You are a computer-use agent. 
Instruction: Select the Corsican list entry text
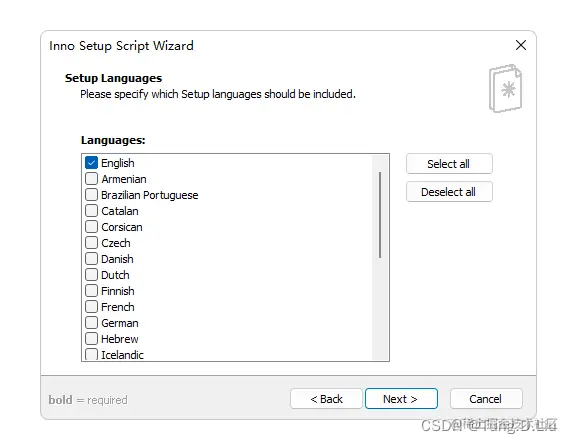click(x=122, y=227)
